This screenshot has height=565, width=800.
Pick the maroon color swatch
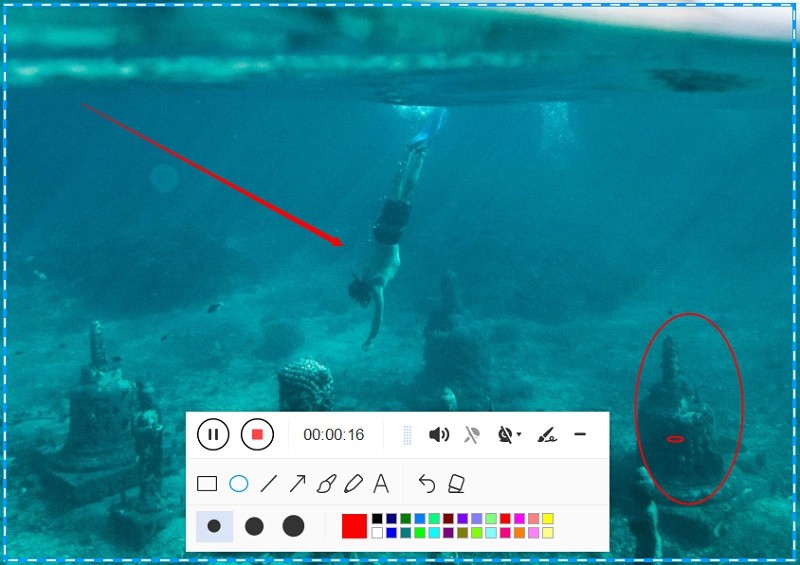pyautogui.click(x=448, y=519)
